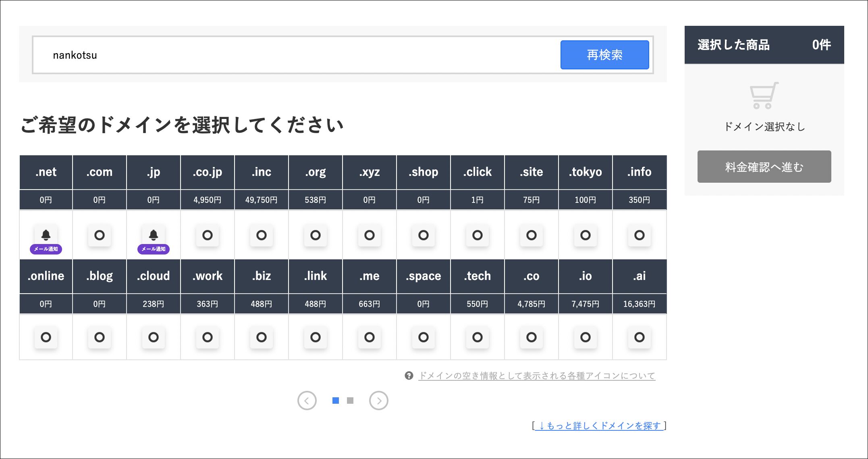Image resolution: width=868 pixels, height=459 pixels.
Task: Open the domain availability icons explanation link
Action: pos(536,376)
